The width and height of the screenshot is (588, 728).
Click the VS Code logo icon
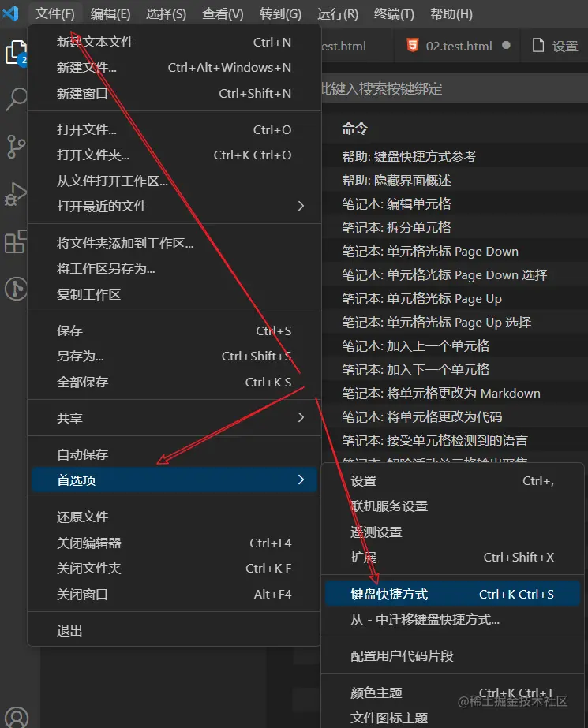(11, 13)
